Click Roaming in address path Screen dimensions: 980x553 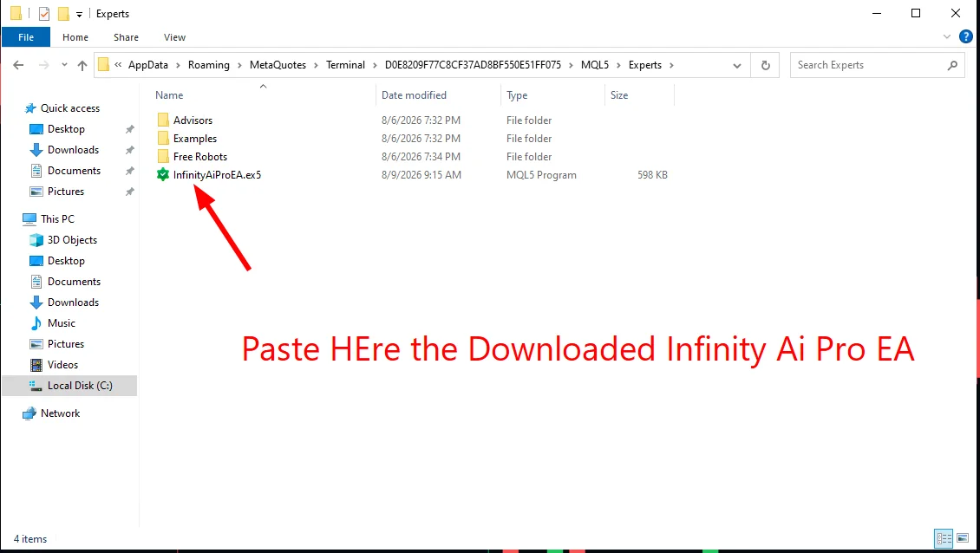[209, 65]
